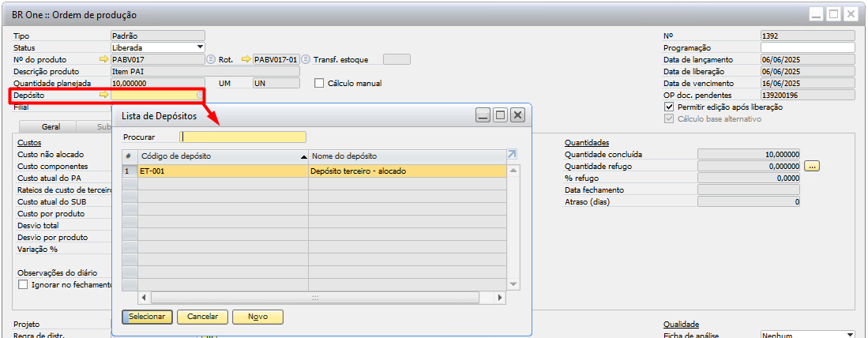This screenshot has width=868, height=338.
Task: Click the Cancelar button
Action: [203, 317]
